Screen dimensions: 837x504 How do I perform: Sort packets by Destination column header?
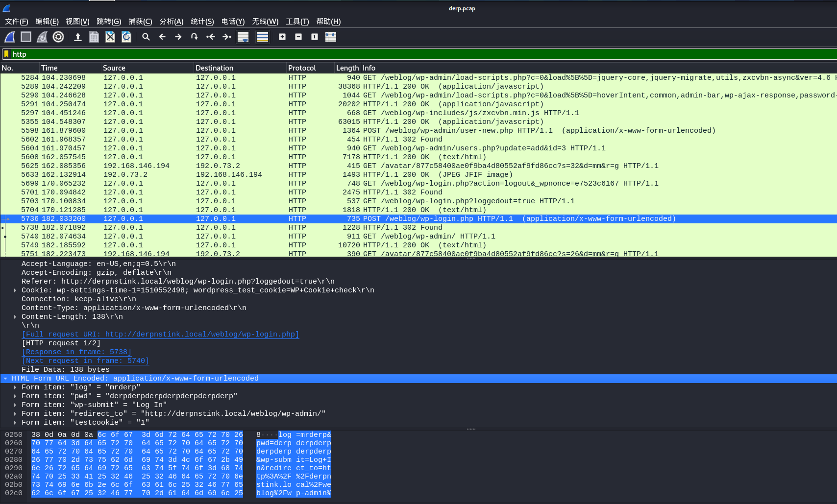point(240,68)
